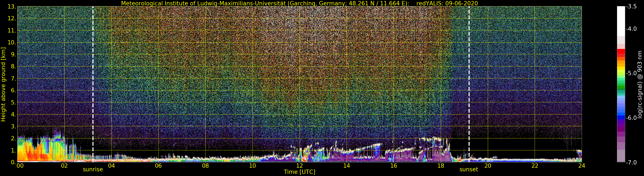Click the dashed white sunrise marker line

pos(93,84)
